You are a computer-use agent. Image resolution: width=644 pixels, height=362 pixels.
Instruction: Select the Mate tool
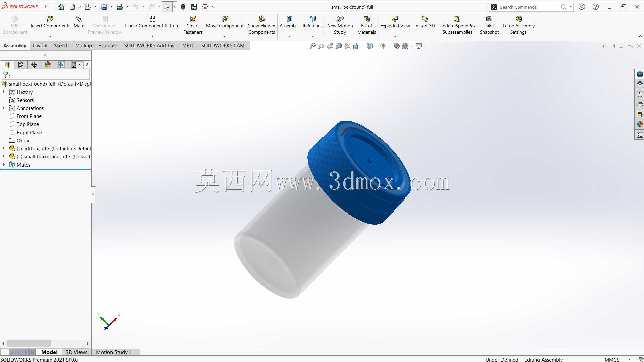[79, 22]
